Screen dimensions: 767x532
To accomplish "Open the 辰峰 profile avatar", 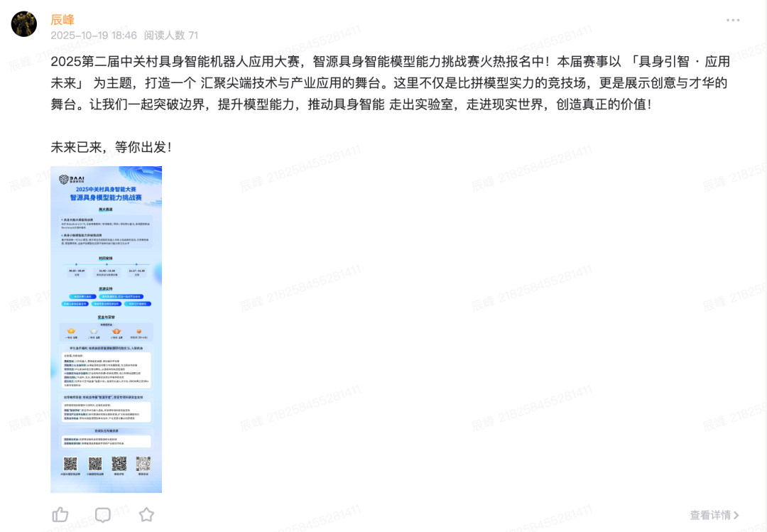I will tap(24, 24).
